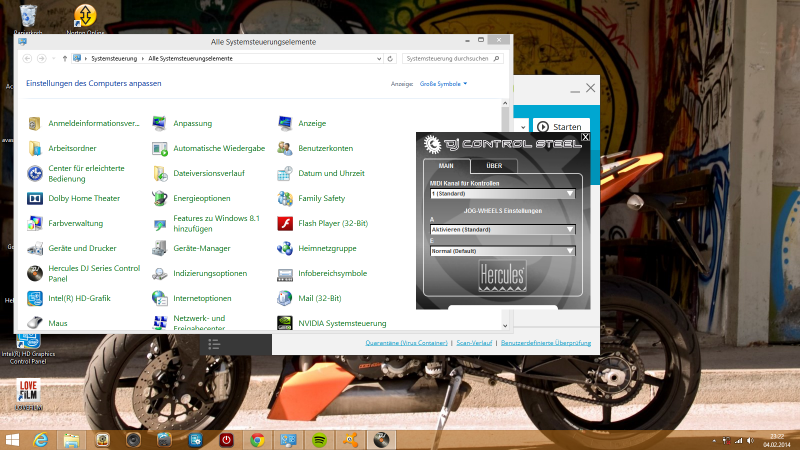Open Automatische Wiedergabe icon
This screenshot has height=450, width=800.
tap(160, 148)
